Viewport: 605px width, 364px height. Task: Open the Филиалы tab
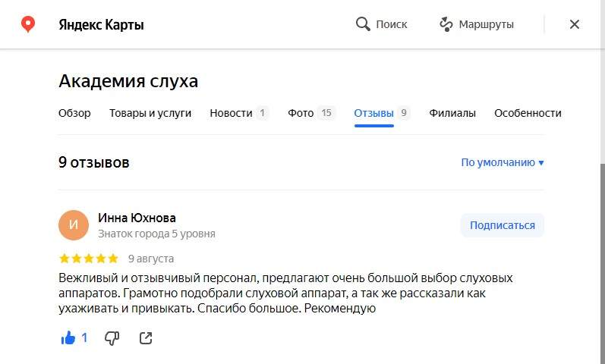452,113
